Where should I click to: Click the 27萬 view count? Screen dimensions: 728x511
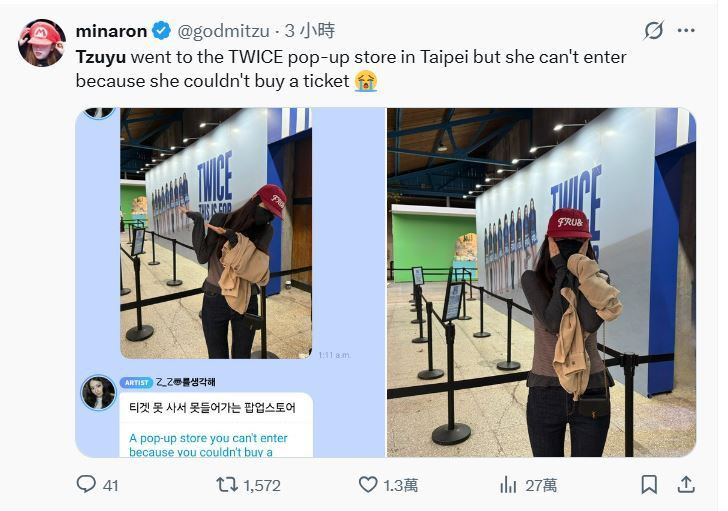click(x=541, y=485)
